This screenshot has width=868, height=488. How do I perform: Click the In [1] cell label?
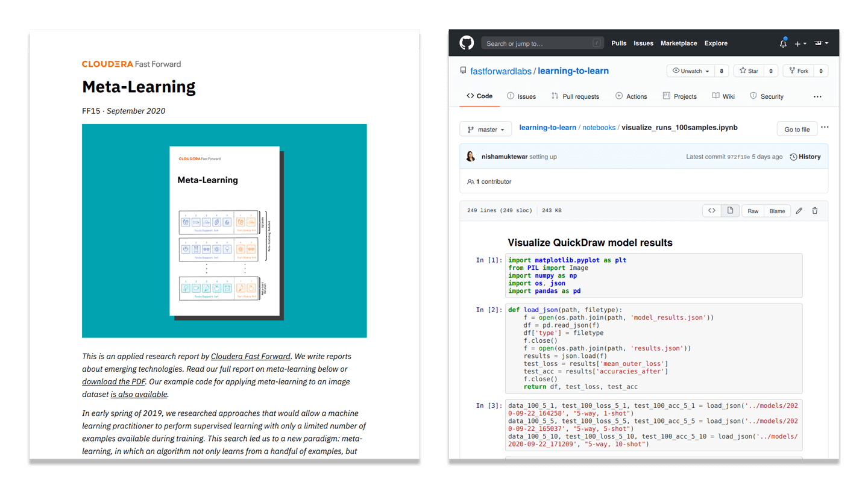[489, 260]
